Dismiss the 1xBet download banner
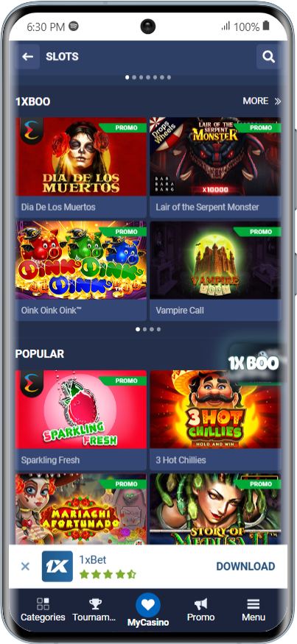Screen dimensions: 297x644 25,567
